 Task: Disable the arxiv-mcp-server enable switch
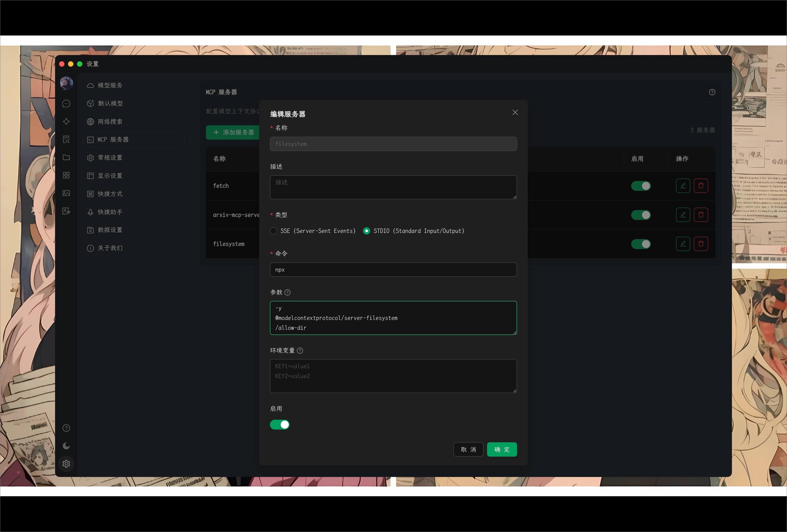point(641,215)
